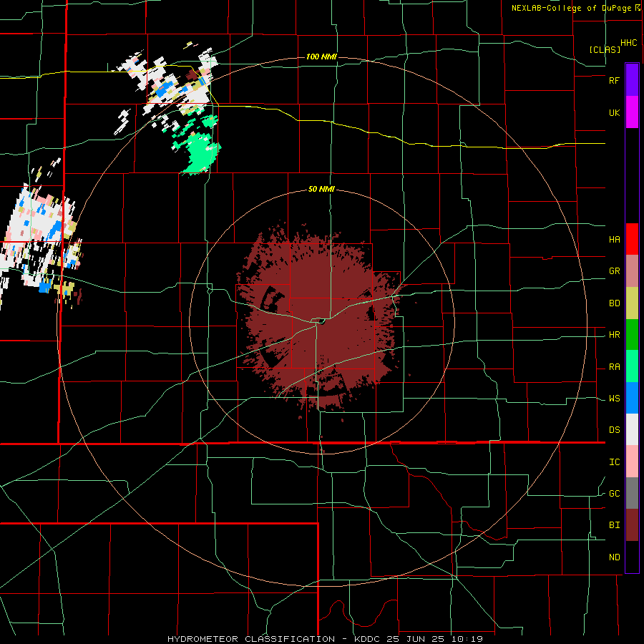Click the WS blue legend block
The width and height of the screenshot is (644, 644).
(632, 398)
